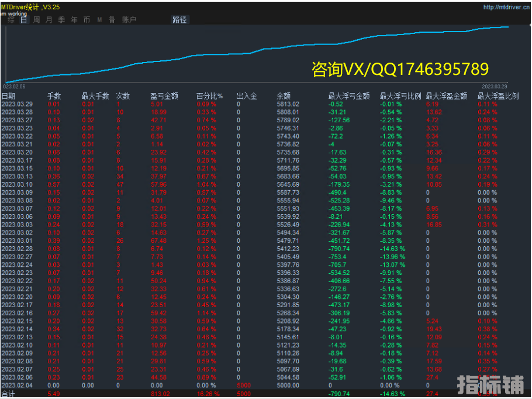The height and width of the screenshot is (399, 532).
Task: Switch to 月 (monthly) statistics view
Action: (x=49, y=20)
